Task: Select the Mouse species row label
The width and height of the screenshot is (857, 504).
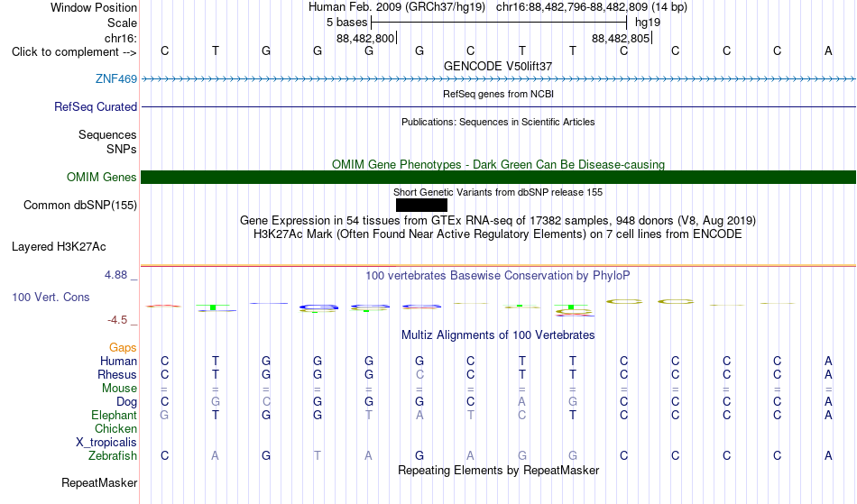Action: click(x=119, y=389)
